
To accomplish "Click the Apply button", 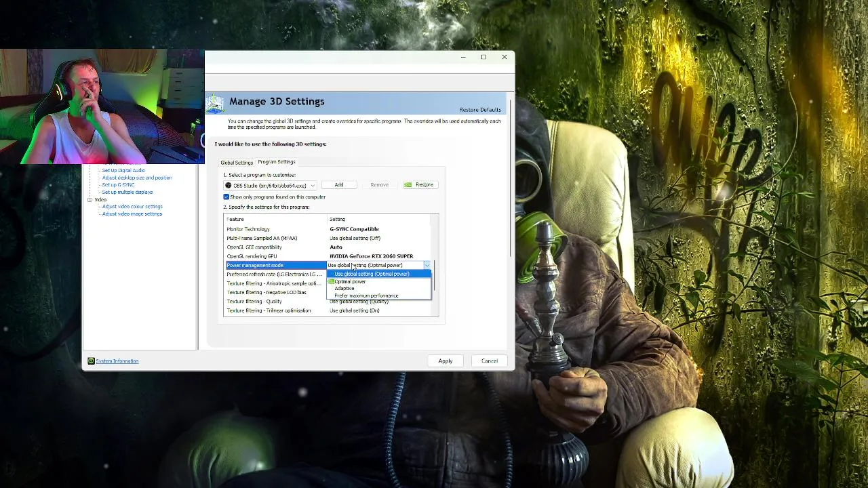I will pos(446,361).
